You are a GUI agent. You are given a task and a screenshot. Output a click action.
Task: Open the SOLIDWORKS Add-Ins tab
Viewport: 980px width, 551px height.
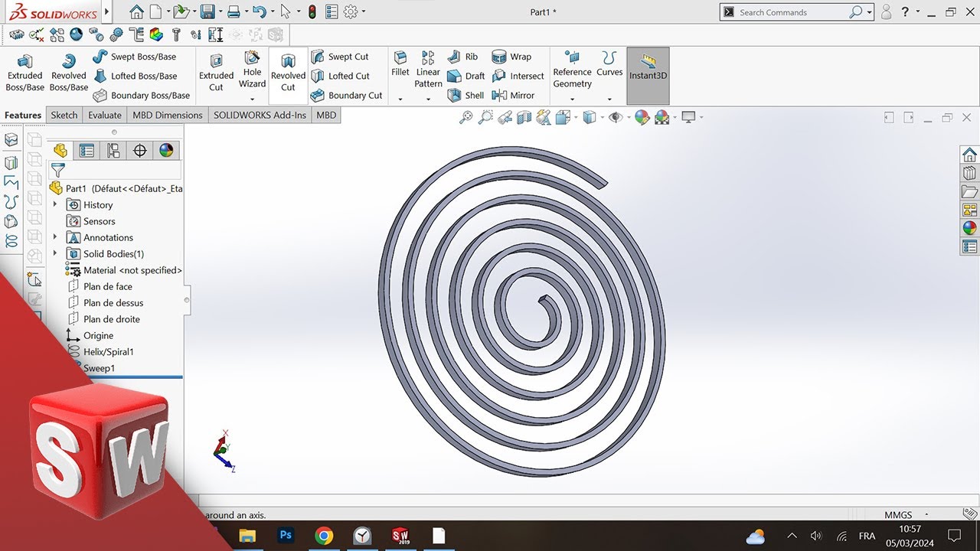(x=260, y=116)
